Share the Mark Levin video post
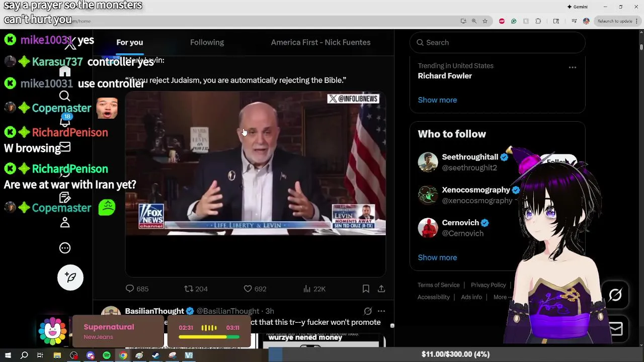 (381, 289)
